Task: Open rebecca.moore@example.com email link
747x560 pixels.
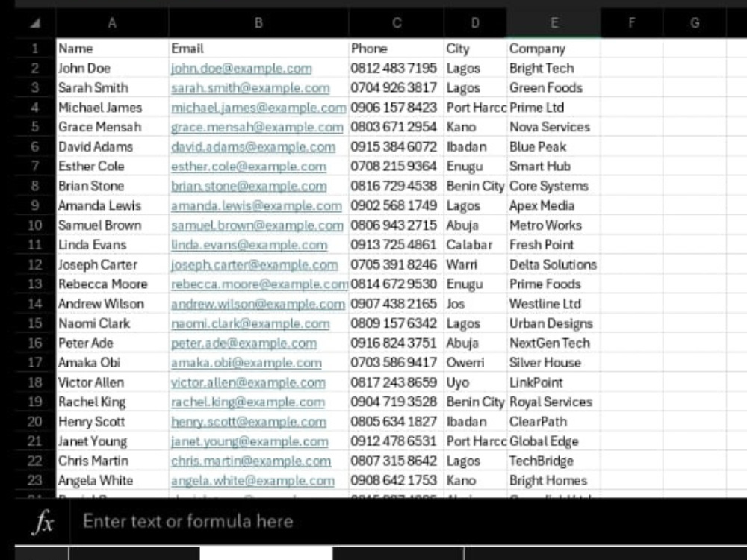Action: point(260,284)
